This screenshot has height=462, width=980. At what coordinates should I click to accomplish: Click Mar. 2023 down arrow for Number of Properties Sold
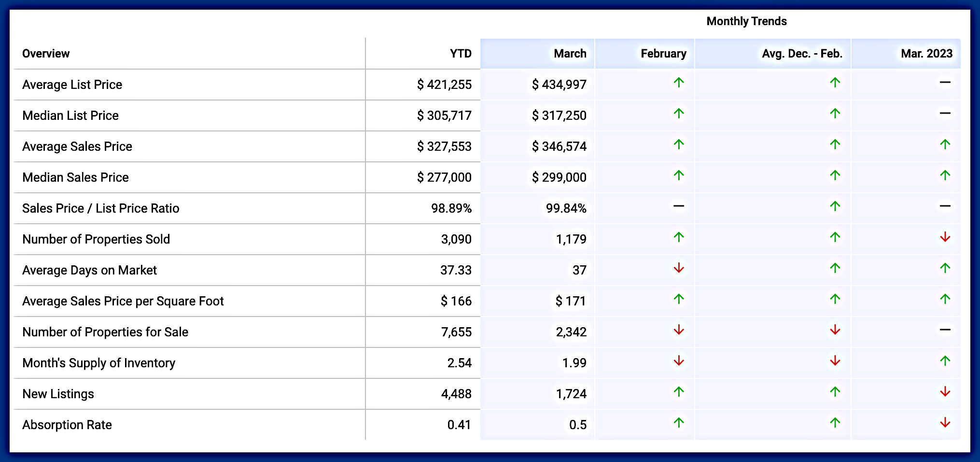pyautogui.click(x=945, y=237)
